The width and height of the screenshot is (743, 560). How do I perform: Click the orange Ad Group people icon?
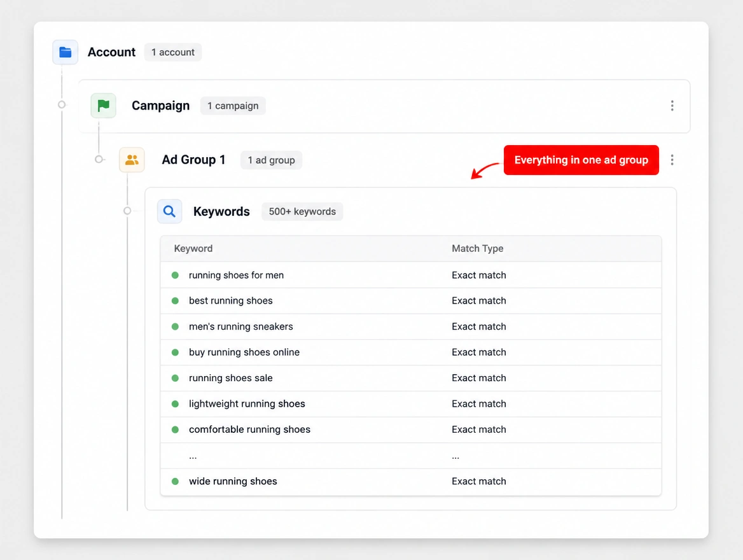(132, 160)
